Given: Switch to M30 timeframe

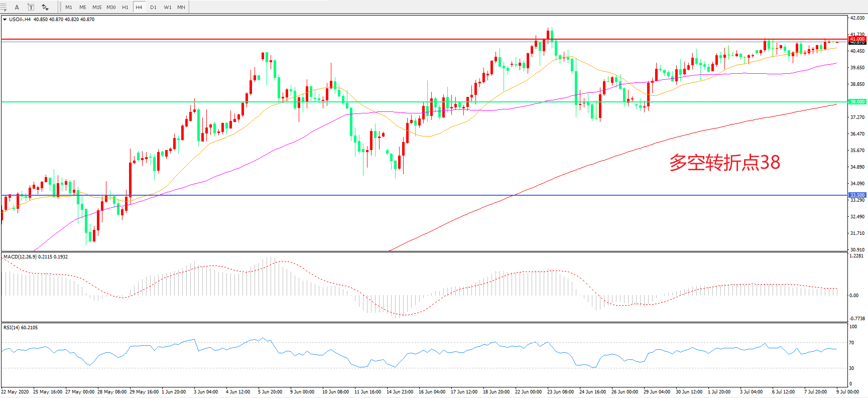Looking at the screenshot, I should tap(111, 7).
